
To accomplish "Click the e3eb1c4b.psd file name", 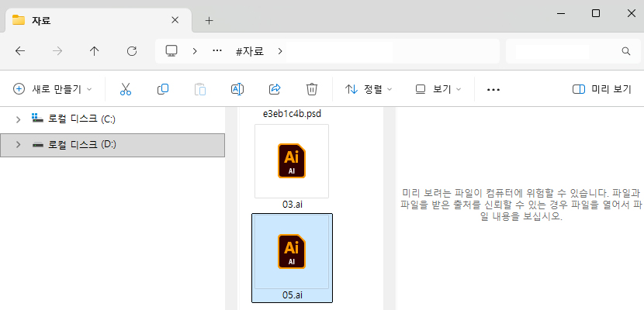I will [x=292, y=113].
